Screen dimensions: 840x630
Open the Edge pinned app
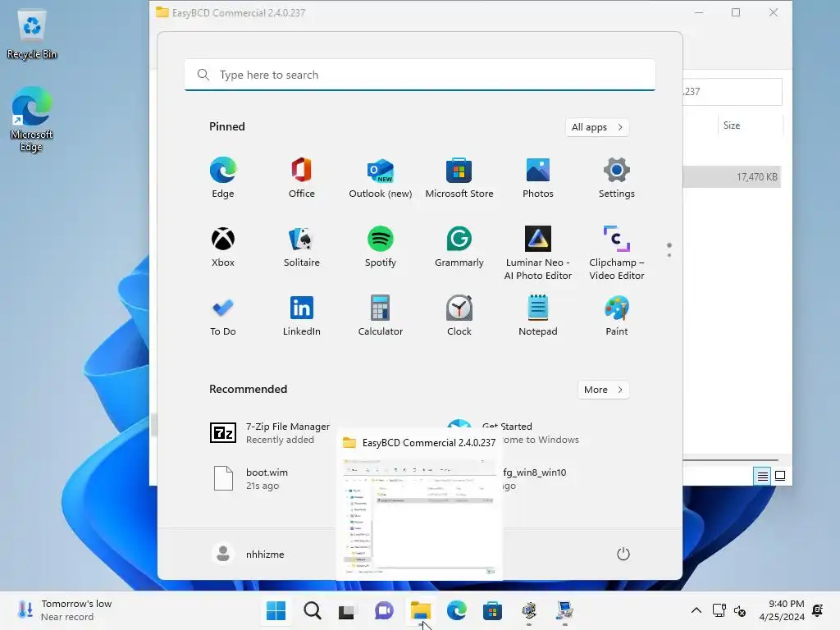pos(223,178)
